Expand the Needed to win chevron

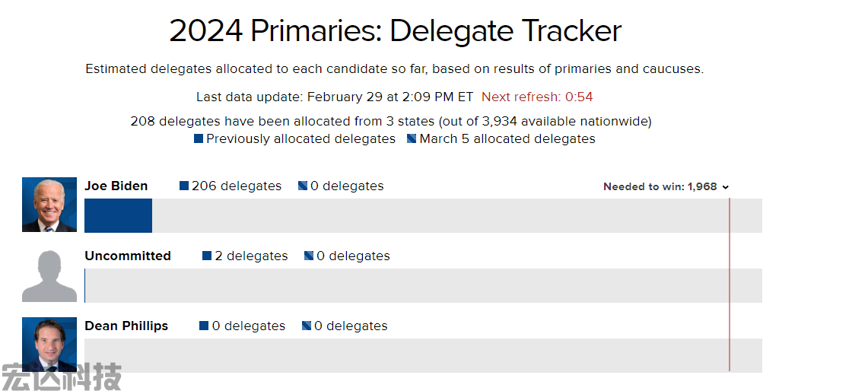point(725,187)
